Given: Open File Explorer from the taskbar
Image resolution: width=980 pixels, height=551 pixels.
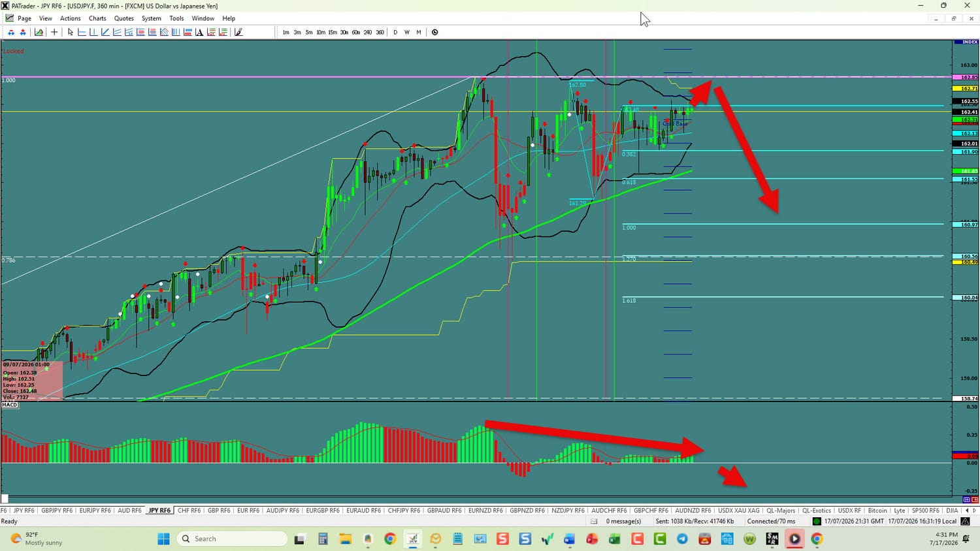Looking at the screenshot, I should [x=345, y=539].
